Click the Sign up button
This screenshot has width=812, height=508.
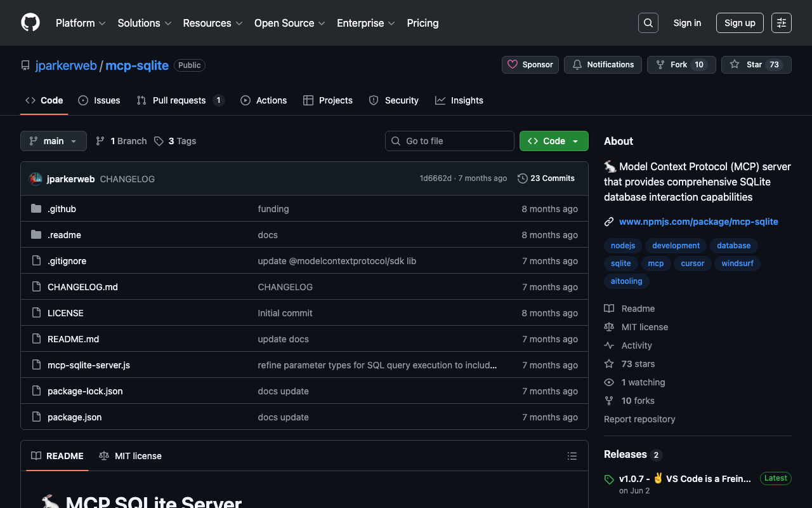(740, 23)
